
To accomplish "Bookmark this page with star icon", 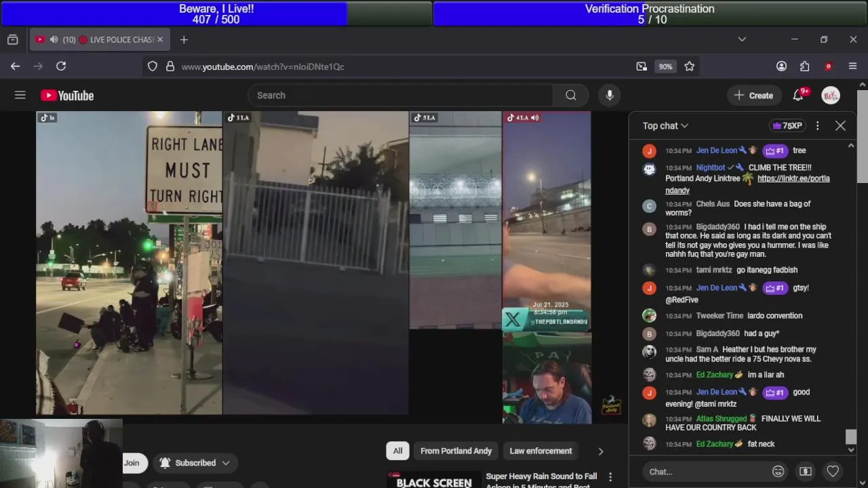I will click(690, 66).
